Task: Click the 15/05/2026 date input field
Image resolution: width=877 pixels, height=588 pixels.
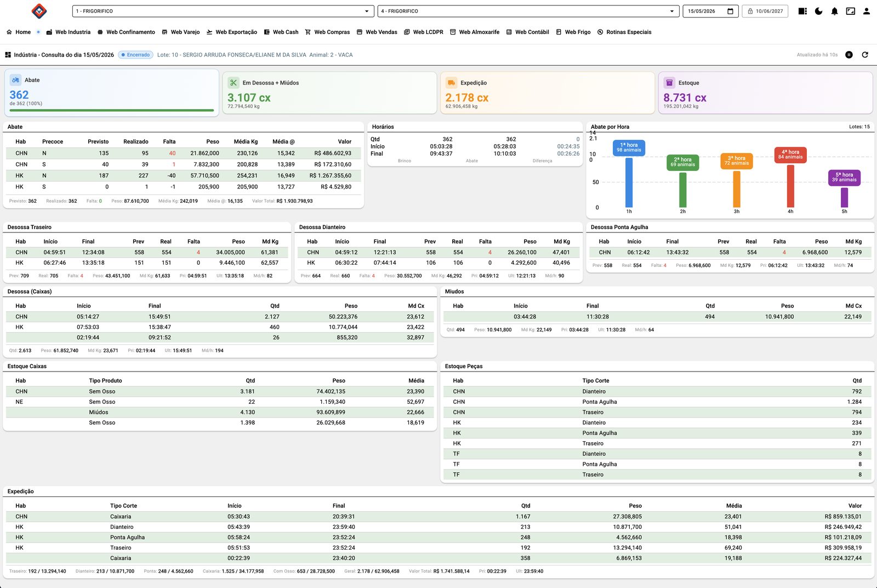Action: tap(710, 11)
